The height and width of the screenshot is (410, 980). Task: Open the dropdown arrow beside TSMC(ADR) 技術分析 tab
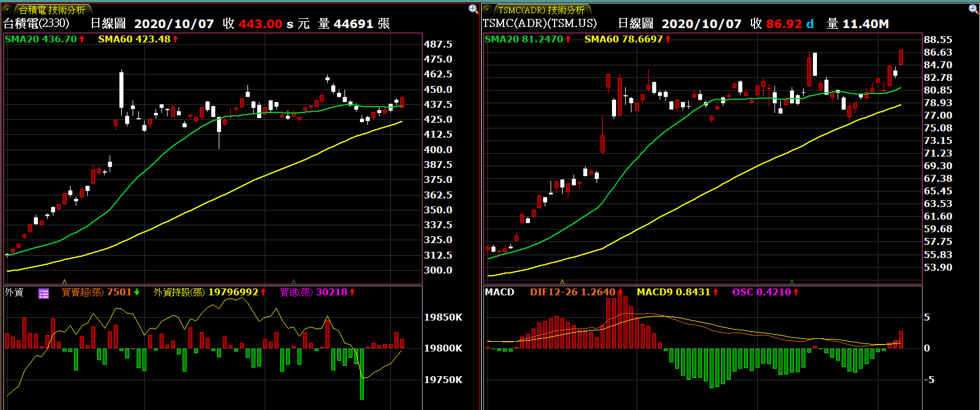(487, 9)
